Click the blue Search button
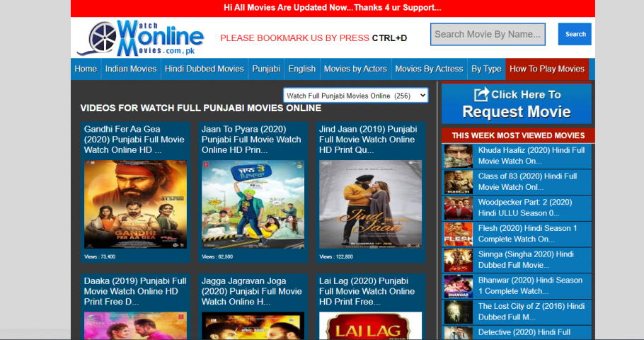The width and height of the screenshot is (644, 340). (575, 34)
